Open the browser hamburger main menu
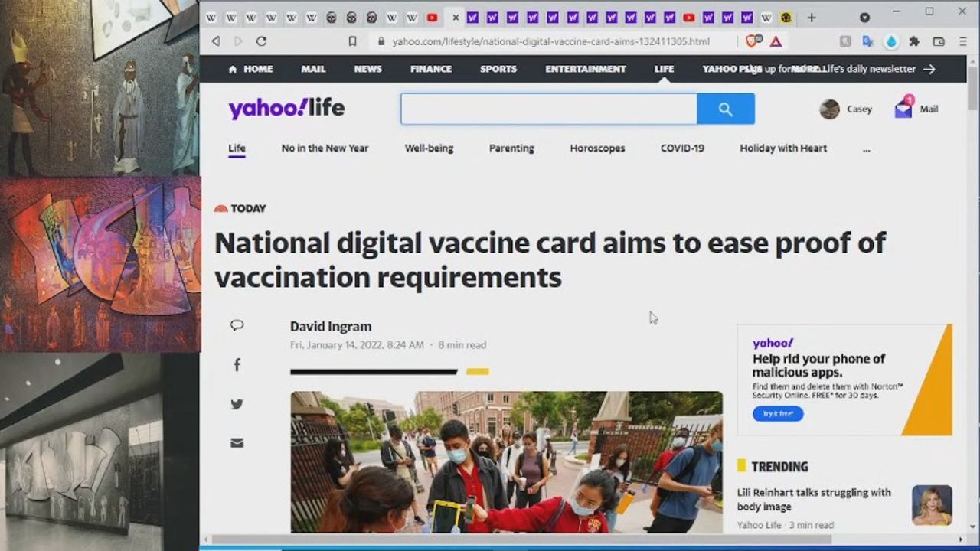The width and height of the screenshot is (980, 551). pos(962,41)
